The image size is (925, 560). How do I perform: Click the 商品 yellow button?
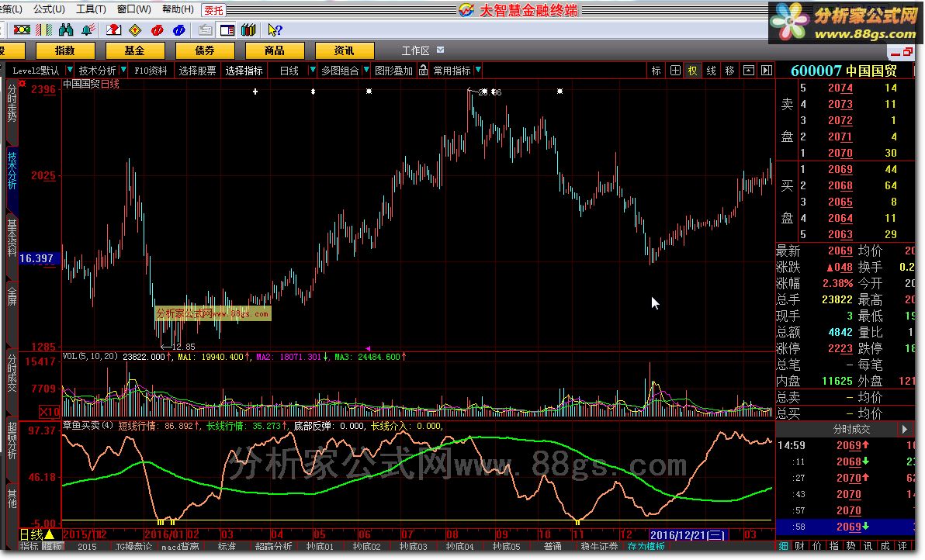pos(274,50)
